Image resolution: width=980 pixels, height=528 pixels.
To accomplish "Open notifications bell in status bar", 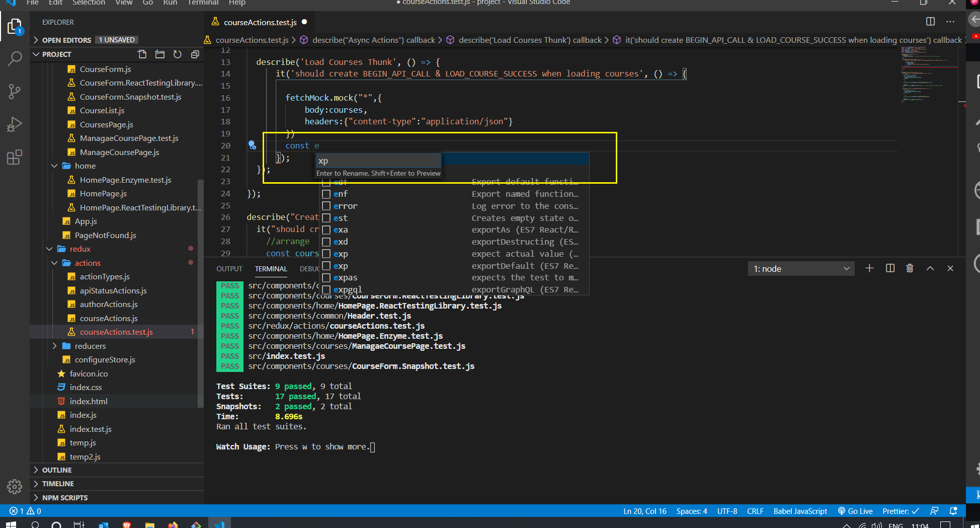I will [x=953, y=511].
